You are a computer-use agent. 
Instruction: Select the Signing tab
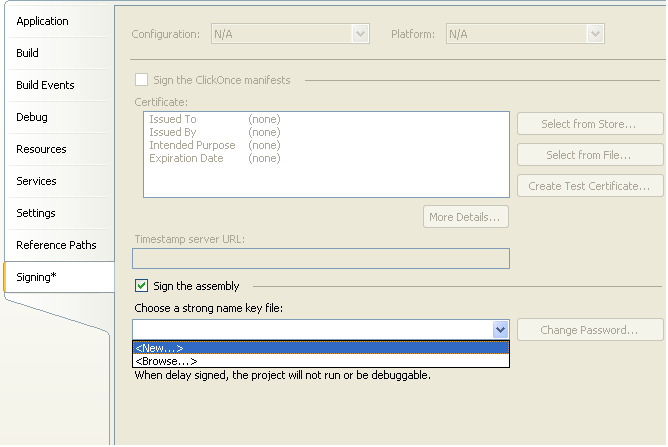pyautogui.click(x=36, y=277)
